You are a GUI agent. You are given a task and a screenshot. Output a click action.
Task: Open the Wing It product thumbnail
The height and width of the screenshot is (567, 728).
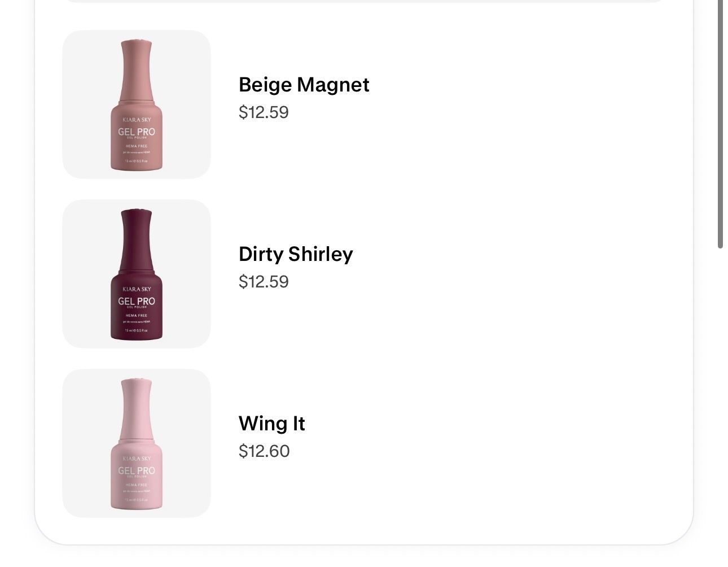(137, 443)
